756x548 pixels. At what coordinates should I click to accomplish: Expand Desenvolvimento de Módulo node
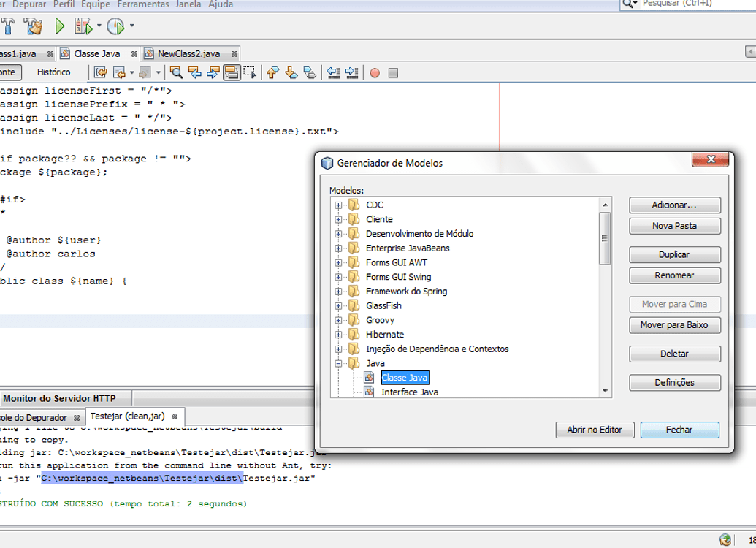coord(338,234)
